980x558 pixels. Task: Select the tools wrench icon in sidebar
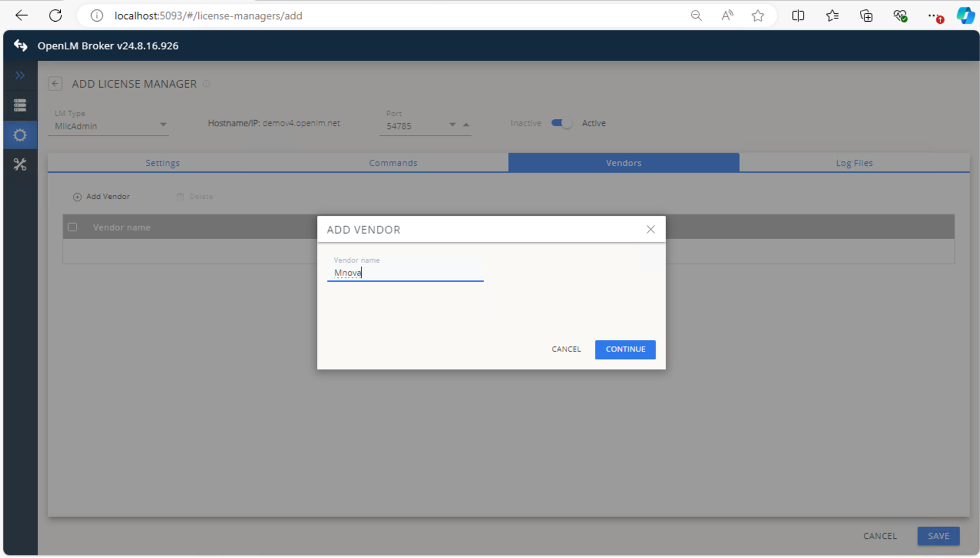(20, 164)
